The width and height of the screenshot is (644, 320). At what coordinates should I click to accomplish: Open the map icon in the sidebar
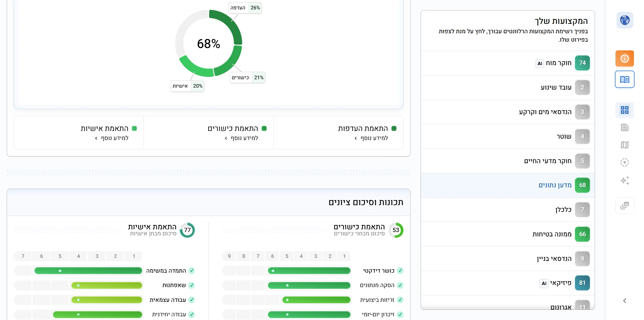click(x=624, y=145)
